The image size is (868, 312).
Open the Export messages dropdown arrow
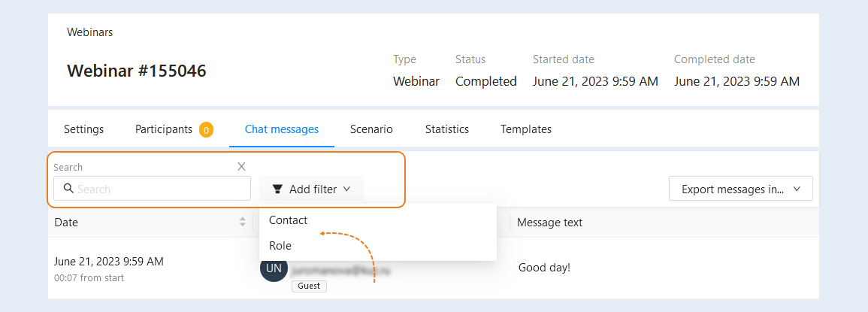pos(797,189)
